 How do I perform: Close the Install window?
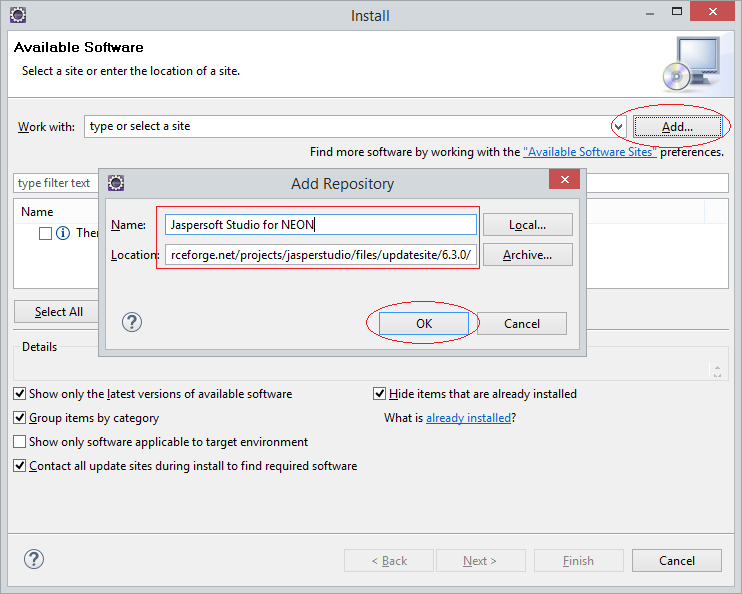(x=712, y=12)
